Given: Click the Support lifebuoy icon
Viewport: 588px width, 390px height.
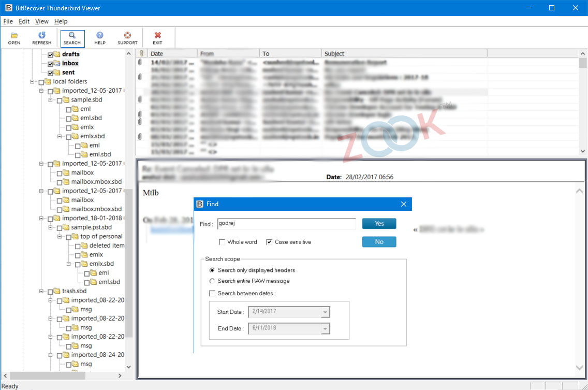Looking at the screenshot, I should click(127, 35).
